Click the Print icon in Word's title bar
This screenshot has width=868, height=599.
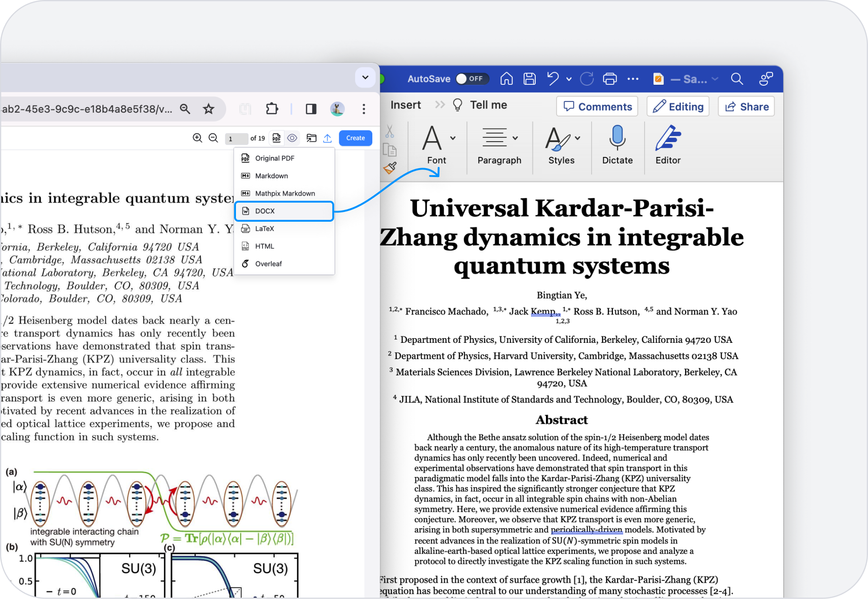point(610,78)
